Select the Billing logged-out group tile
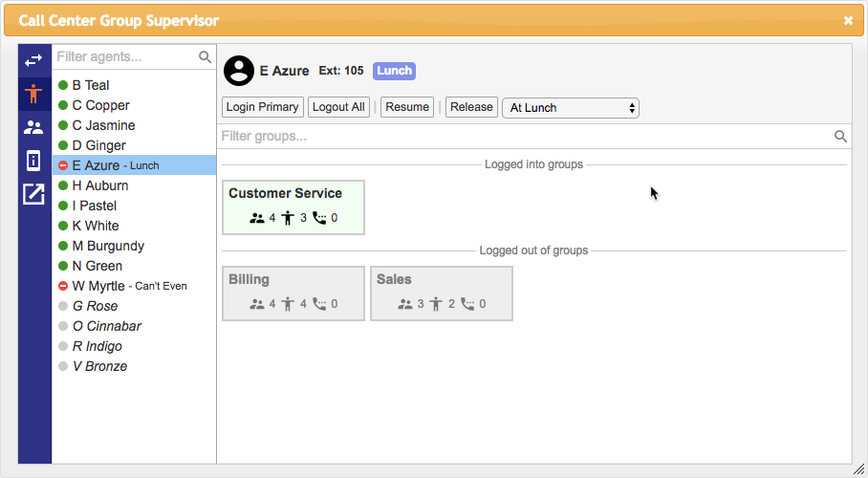Image resolution: width=868 pixels, height=478 pixels. click(293, 293)
